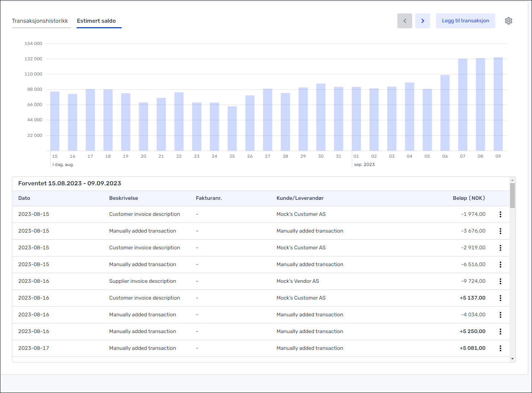Click the Fakturanr. column header
Viewport: 532px width, 393px height.
coord(209,198)
